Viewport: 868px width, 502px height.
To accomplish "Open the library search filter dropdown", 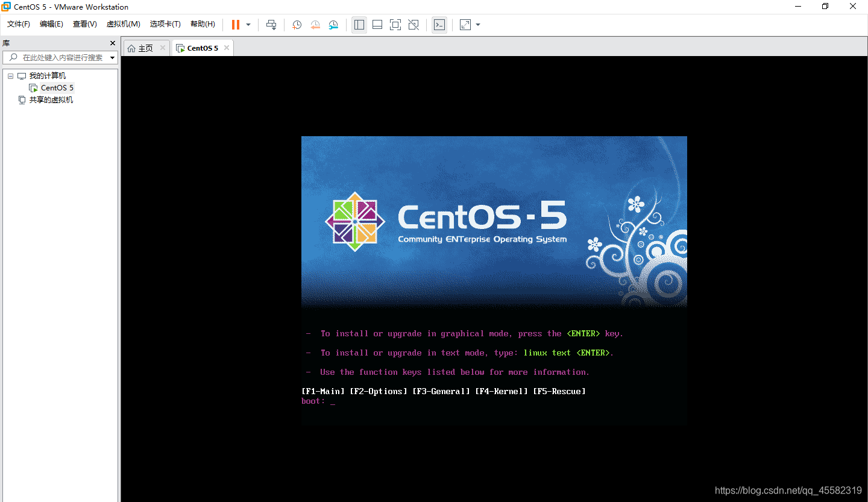I will (113, 58).
